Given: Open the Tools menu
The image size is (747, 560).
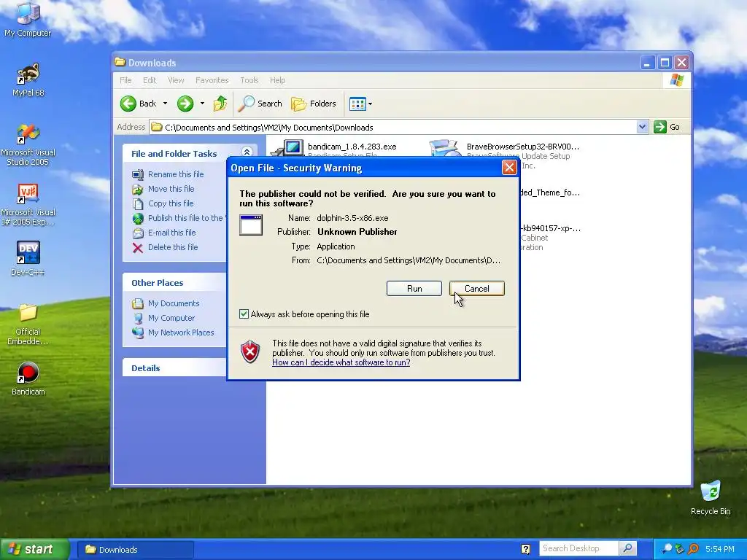Looking at the screenshot, I should tap(249, 80).
